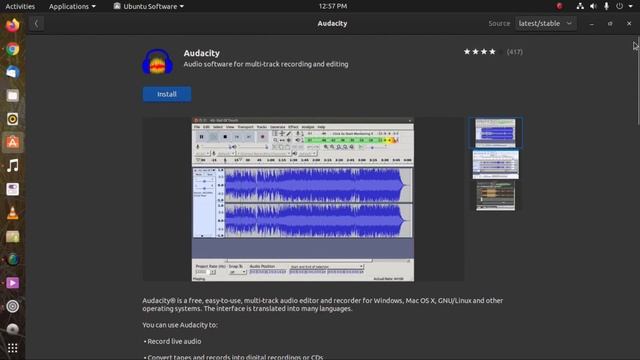Click the red recording indicator in top bar
640x360 pixels.
pos(559,6)
